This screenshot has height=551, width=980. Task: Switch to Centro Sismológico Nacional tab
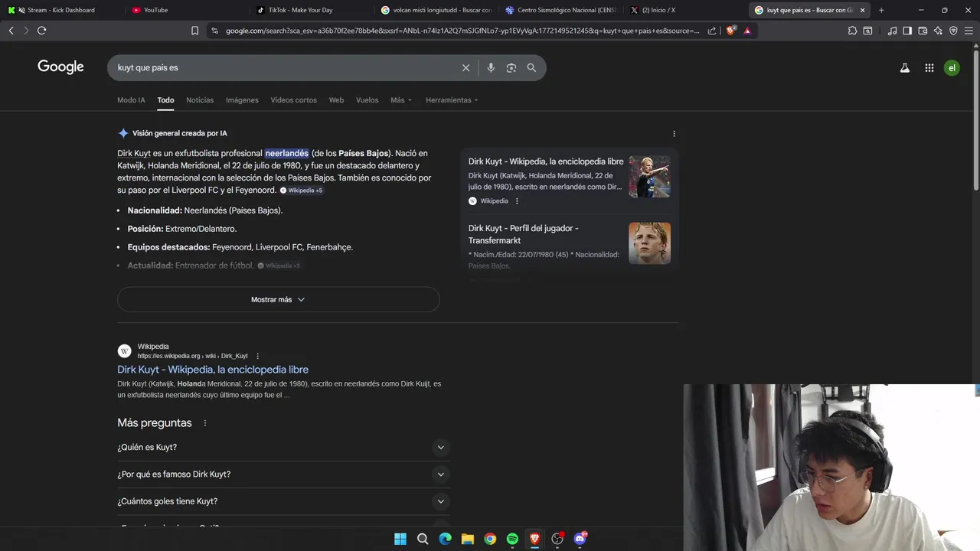click(x=561, y=10)
